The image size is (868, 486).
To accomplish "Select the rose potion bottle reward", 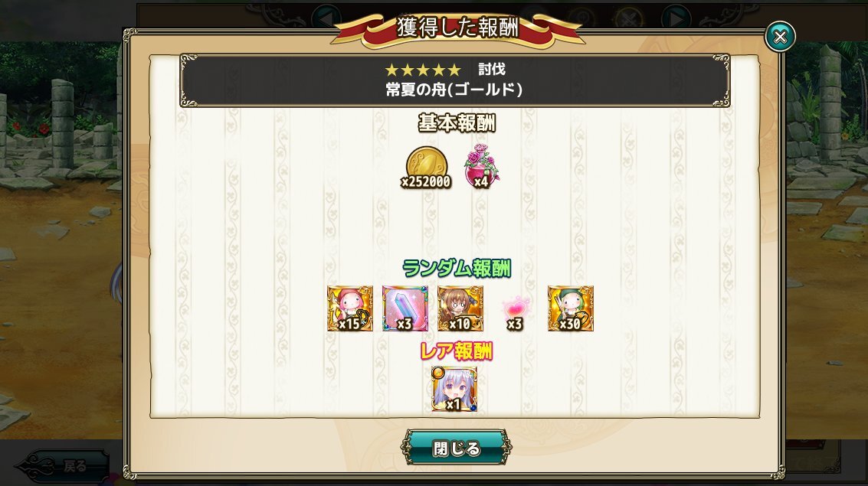I will (482, 166).
